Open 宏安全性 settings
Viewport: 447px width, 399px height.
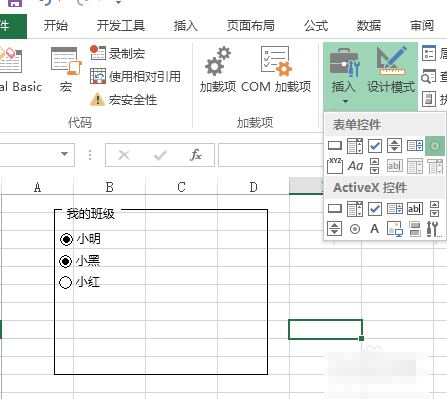(123, 99)
